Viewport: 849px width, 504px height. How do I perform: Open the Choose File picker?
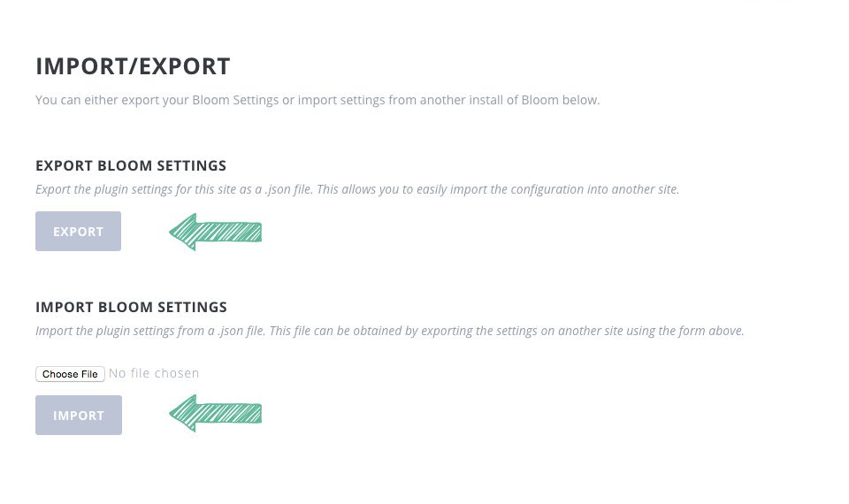[x=71, y=374]
